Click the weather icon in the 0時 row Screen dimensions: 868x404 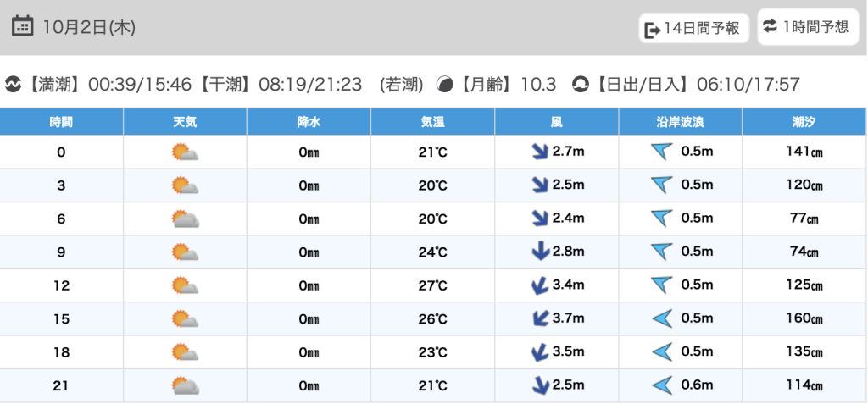[185, 152]
